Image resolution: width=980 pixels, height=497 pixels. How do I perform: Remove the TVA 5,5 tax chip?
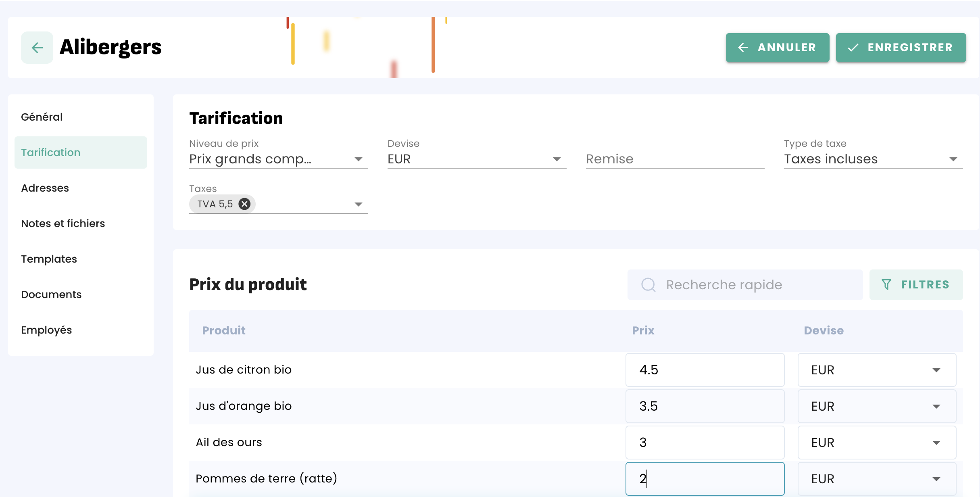[244, 204]
